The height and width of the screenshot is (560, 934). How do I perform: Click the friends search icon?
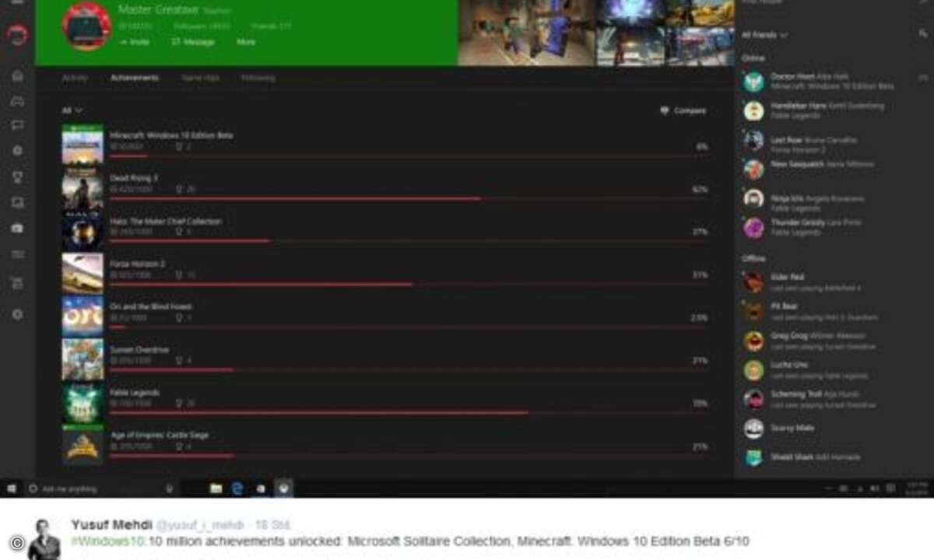click(922, 35)
